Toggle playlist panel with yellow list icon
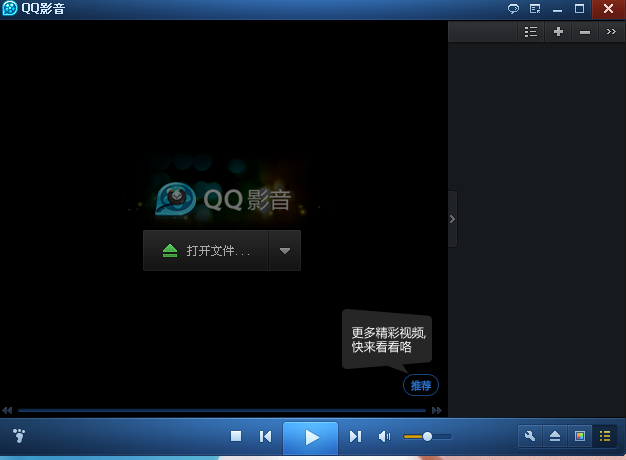The image size is (626, 460). coord(605,436)
